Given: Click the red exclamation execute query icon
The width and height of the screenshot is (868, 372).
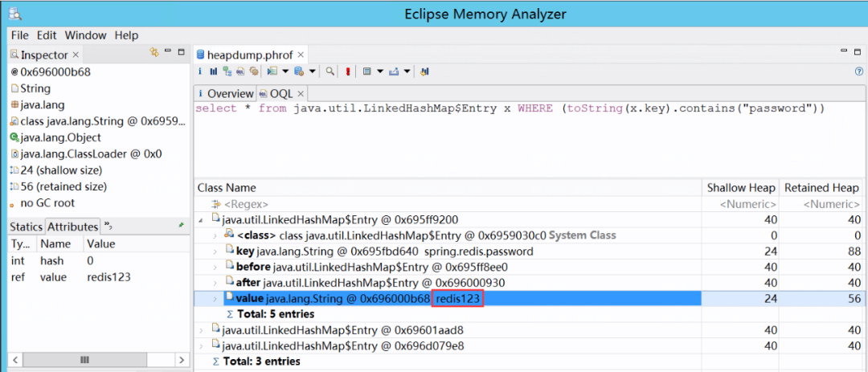Looking at the screenshot, I should click(348, 72).
